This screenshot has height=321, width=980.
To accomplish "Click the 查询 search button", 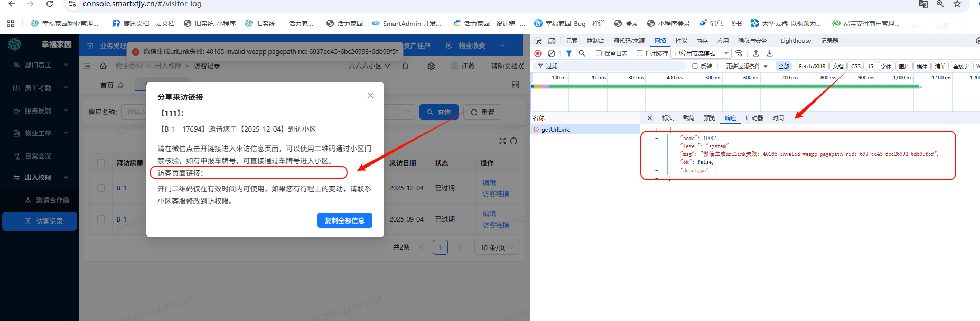I will [439, 112].
